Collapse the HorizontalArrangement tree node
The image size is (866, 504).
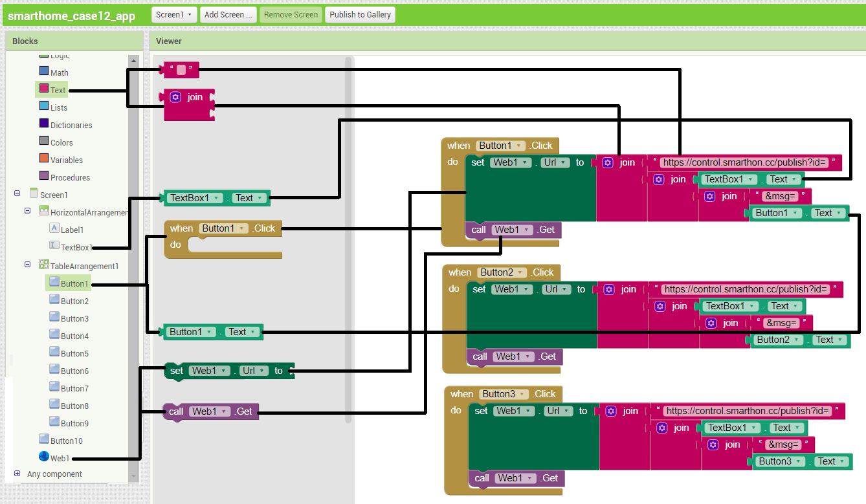pos(28,210)
